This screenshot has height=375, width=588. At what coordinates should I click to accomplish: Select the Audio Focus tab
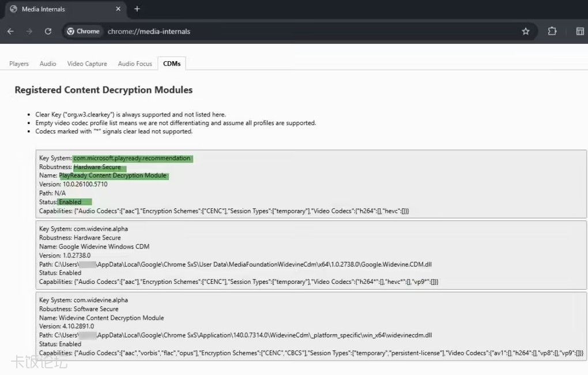[135, 63]
